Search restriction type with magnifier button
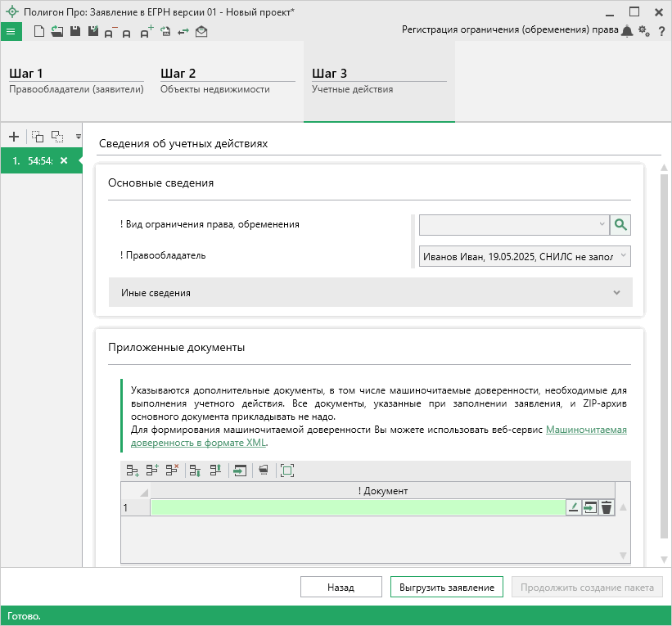 click(x=621, y=225)
